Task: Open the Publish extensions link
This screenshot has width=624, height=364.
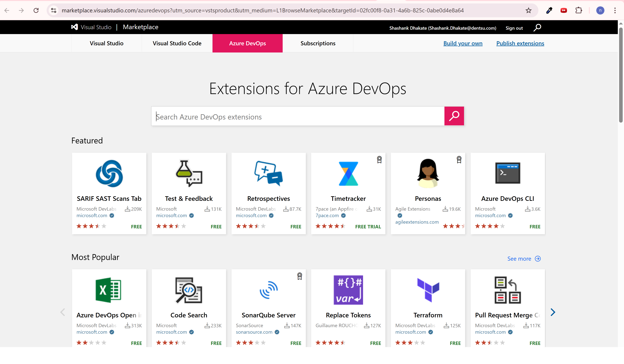Action: pyautogui.click(x=520, y=43)
